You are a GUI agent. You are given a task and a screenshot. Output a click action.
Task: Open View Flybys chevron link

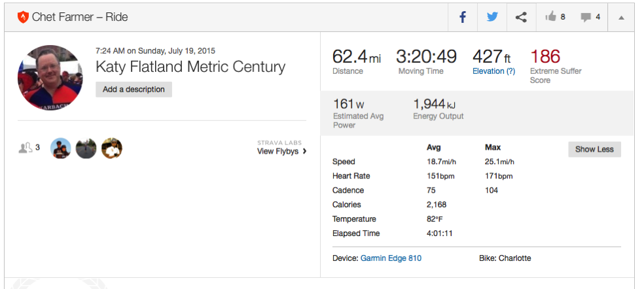point(281,151)
